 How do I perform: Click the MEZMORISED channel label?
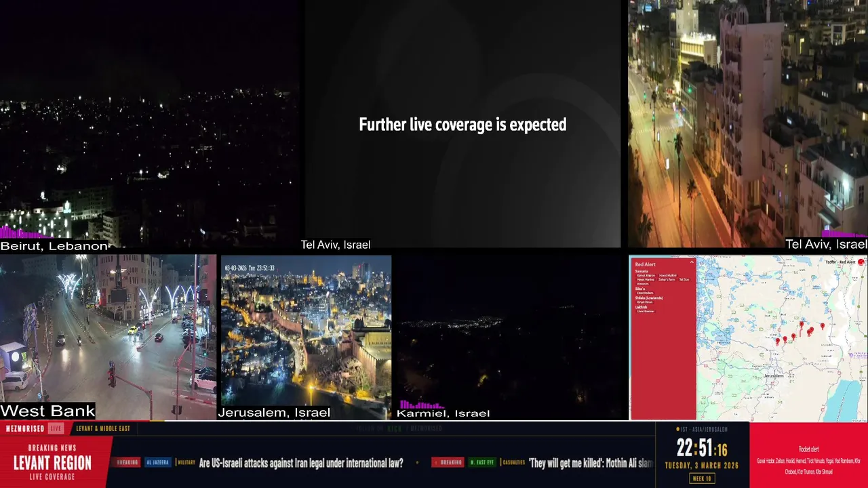click(x=25, y=428)
